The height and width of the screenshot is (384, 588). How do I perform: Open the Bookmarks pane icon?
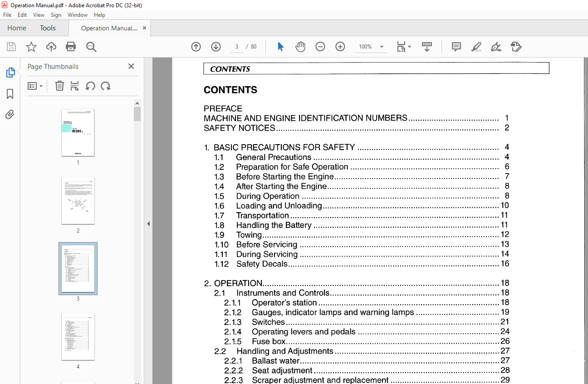pos(10,94)
